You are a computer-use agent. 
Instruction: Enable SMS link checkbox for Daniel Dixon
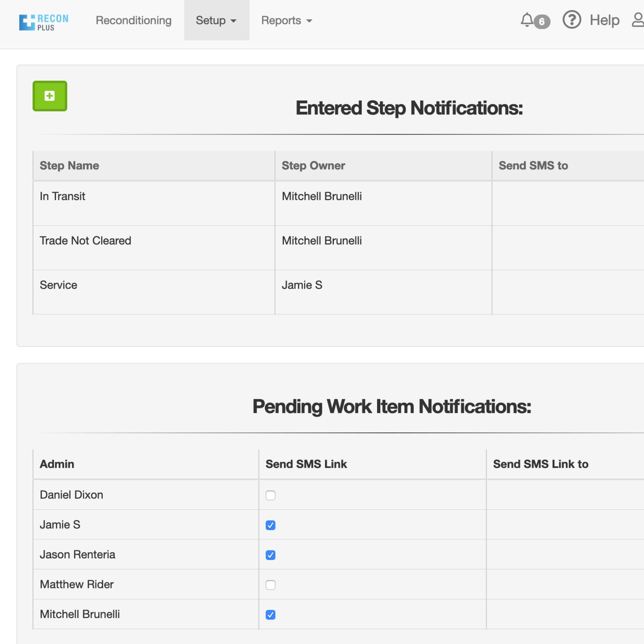270,495
